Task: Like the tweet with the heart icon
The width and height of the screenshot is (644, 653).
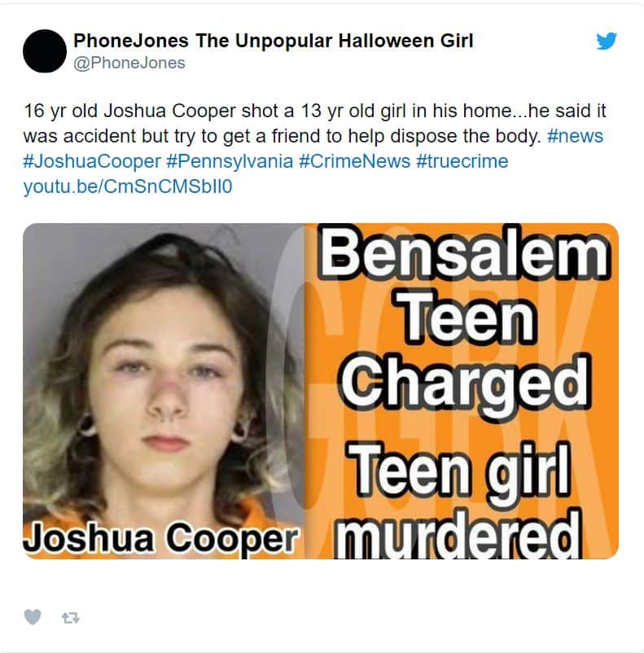Action: (33, 617)
